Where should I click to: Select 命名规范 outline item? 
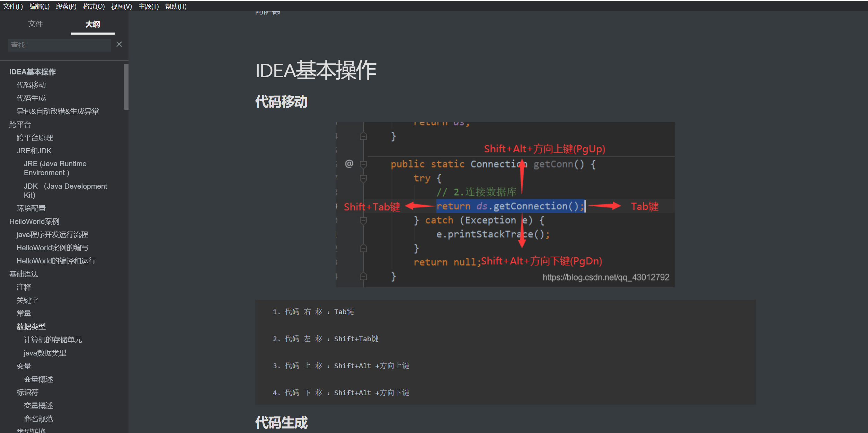click(x=38, y=419)
